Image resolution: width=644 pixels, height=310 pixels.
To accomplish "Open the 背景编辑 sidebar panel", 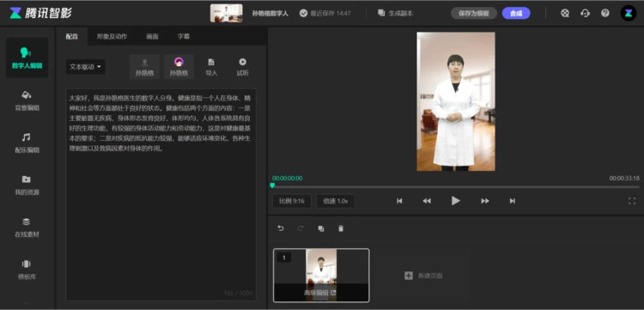I will (x=27, y=100).
